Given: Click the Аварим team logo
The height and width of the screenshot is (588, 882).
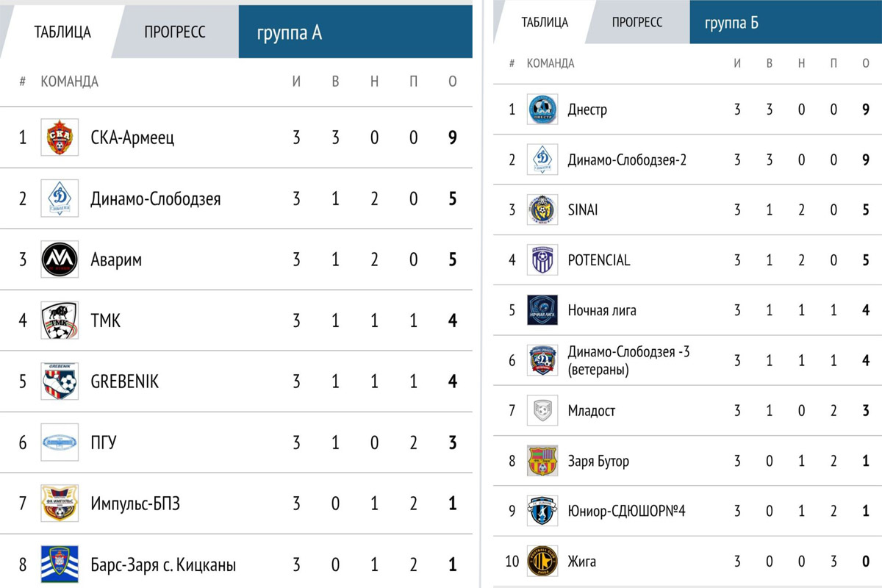Looking at the screenshot, I should click(59, 259).
